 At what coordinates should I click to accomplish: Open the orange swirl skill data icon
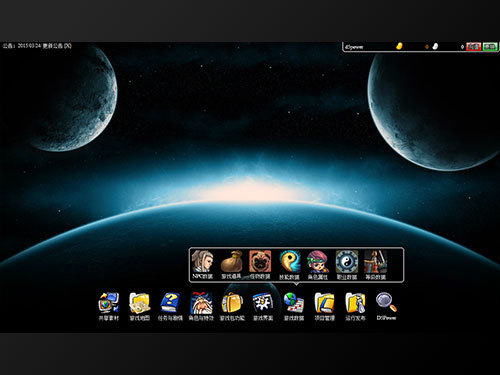click(289, 262)
